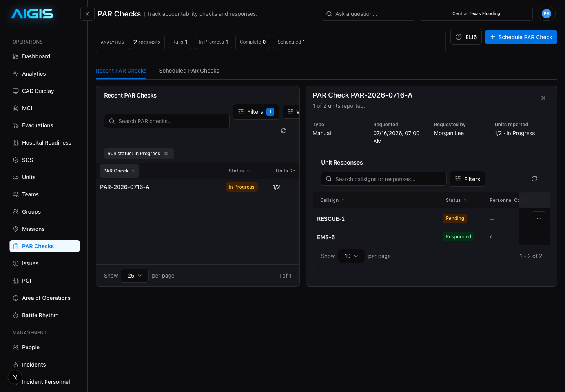Image resolution: width=565 pixels, height=392 pixels.
Task: Click the Personnel Count column header
Action: point(504,200)
